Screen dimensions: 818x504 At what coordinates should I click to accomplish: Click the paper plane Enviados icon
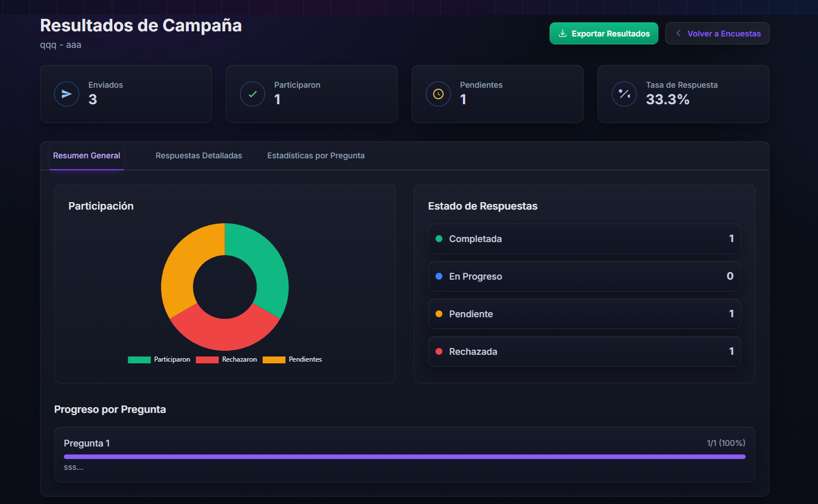tap(67, 94)
